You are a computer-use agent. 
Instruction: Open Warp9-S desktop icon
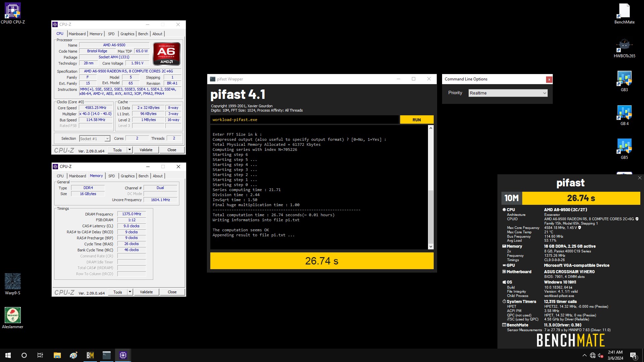point(13,284)
